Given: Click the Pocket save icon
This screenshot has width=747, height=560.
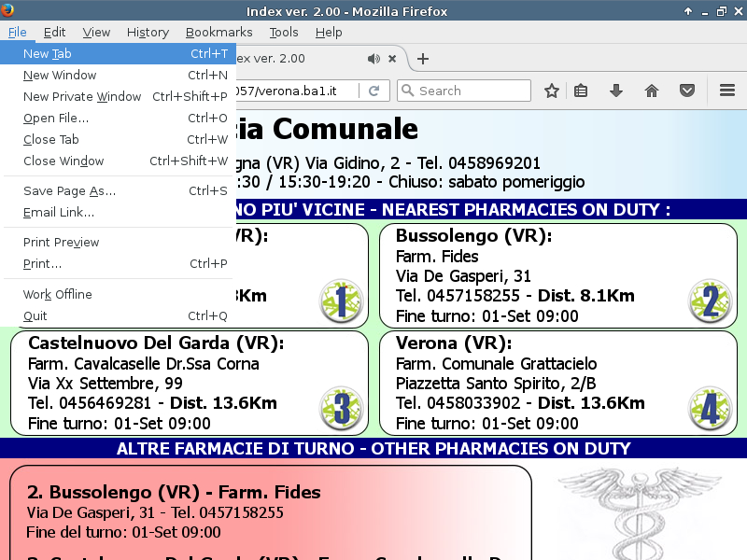Looking at the screenshot, I should point(686,91).
